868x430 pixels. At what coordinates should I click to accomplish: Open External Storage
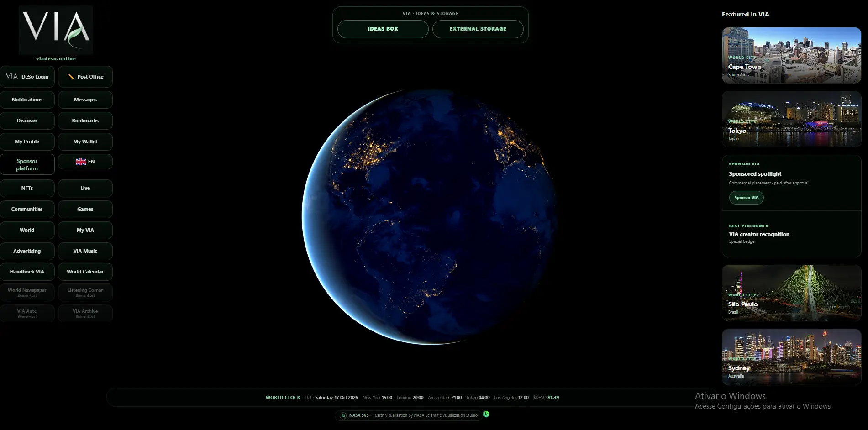(478, 29)
